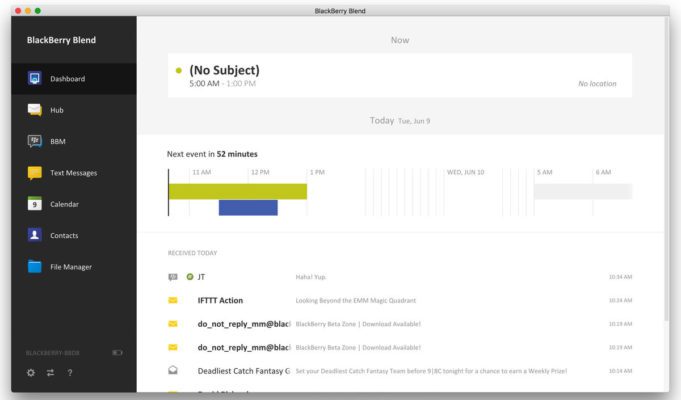Click the battery indicator icon

tap(117, 353)
